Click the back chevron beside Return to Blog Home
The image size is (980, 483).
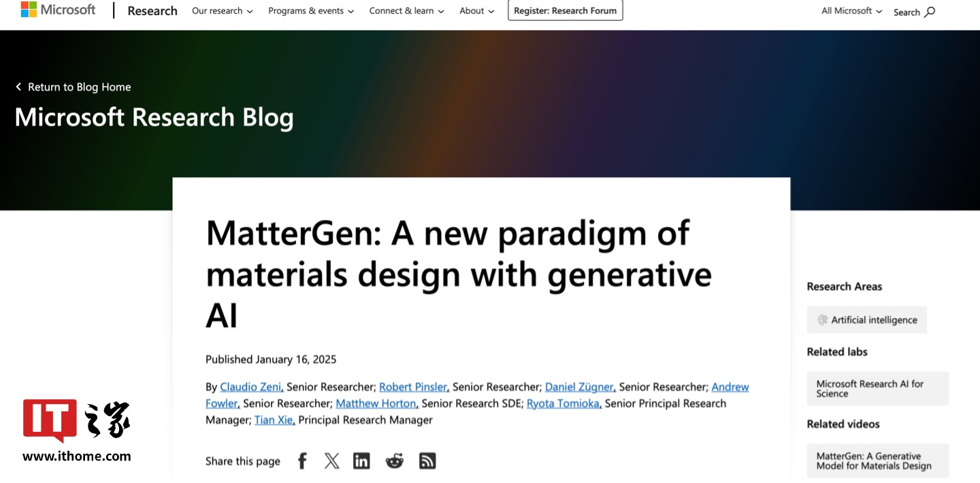pos(18,87)
